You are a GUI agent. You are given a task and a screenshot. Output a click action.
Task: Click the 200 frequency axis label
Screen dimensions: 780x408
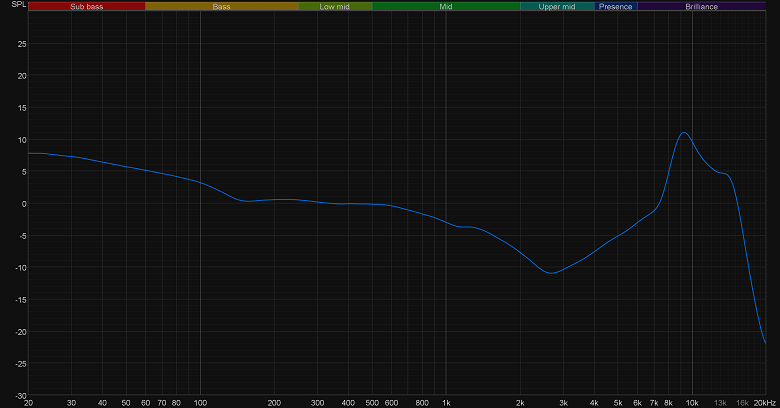[x=274, y=403]
